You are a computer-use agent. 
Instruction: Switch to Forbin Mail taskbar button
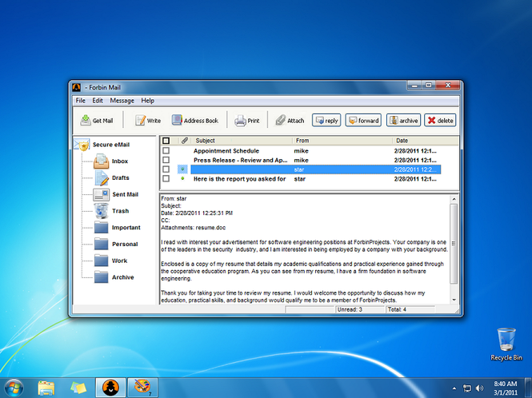[x=110, y=388]
